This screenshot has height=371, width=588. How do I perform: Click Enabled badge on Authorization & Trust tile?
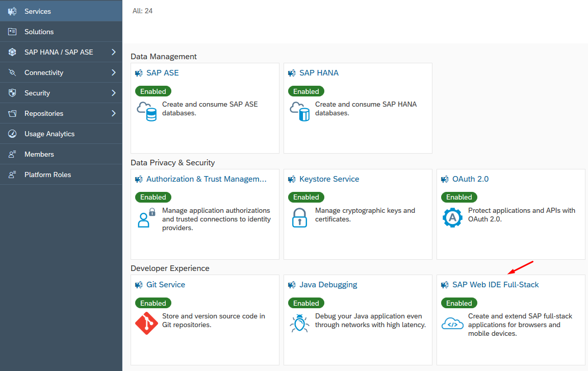[x=153, y=197]
